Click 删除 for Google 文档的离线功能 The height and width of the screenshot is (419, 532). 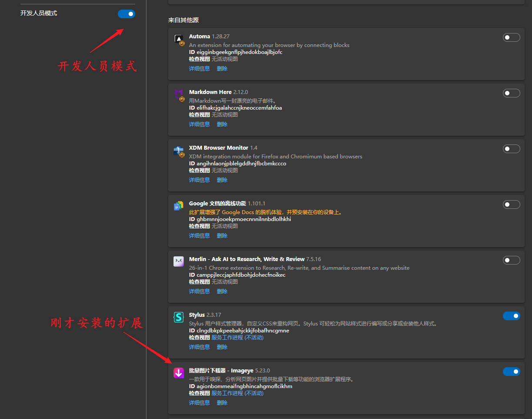coord(222,236)
